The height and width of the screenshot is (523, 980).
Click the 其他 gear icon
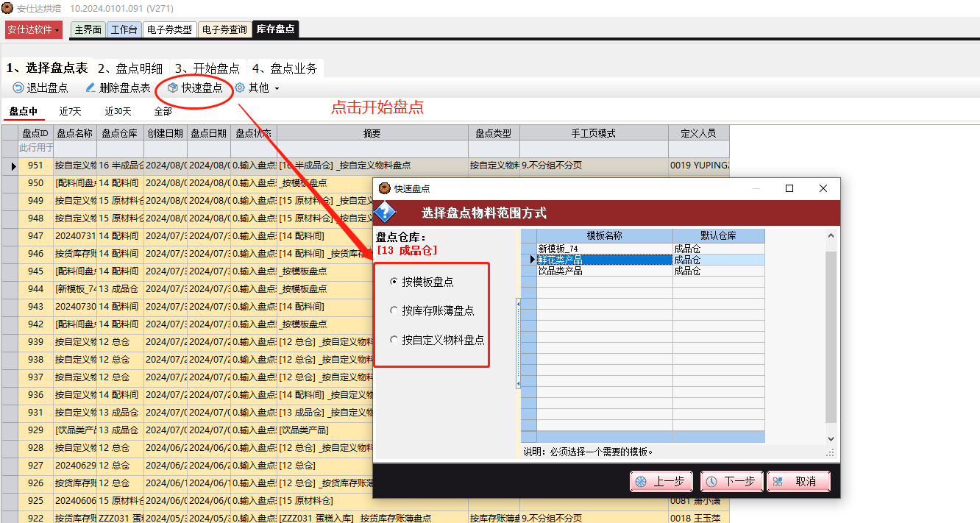point(240,88)
